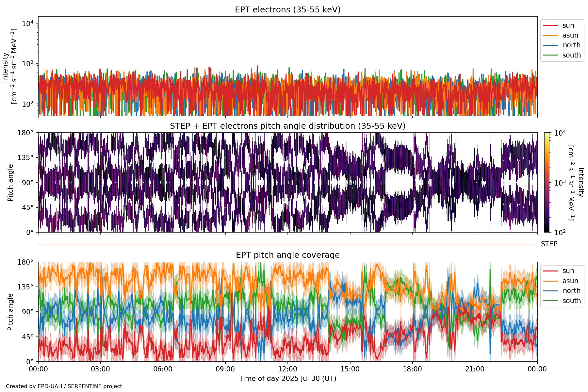Click the 'Created by EPD-UAH / SERPENTINE project' credit
The height and width of the screenshot is (392, 588).
coord(64,386)
